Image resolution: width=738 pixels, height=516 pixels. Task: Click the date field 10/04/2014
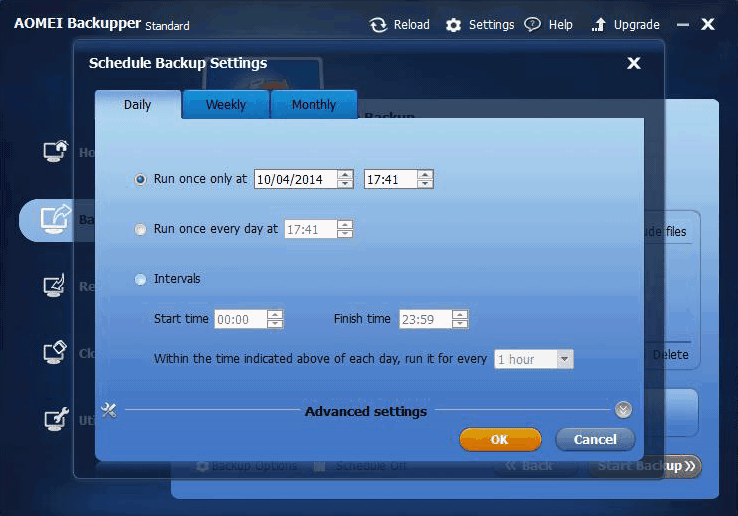296,179
